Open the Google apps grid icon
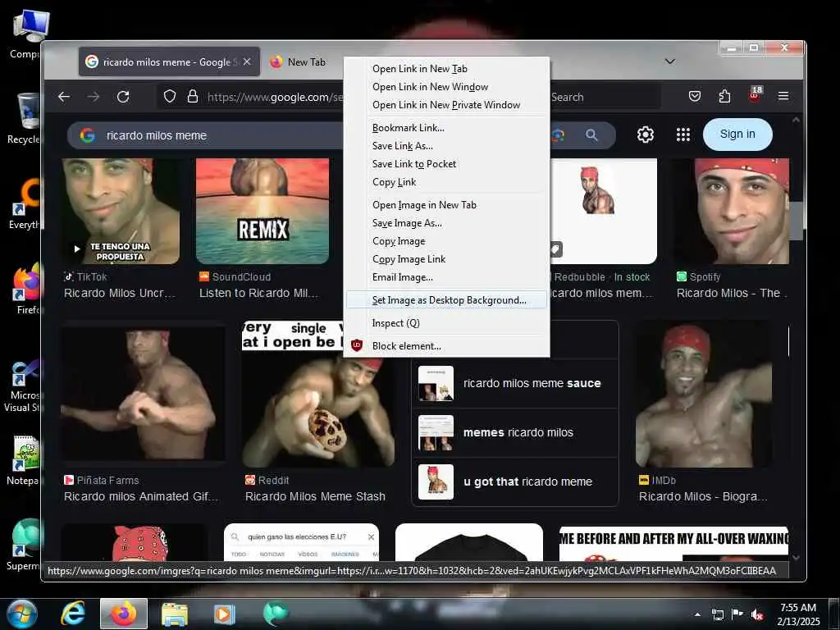Viewport: 840px width, 630px height. (683, 135)
